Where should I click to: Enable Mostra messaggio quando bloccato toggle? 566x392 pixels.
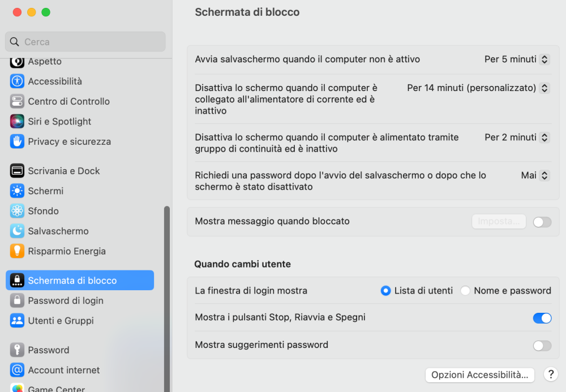point(542,222)
